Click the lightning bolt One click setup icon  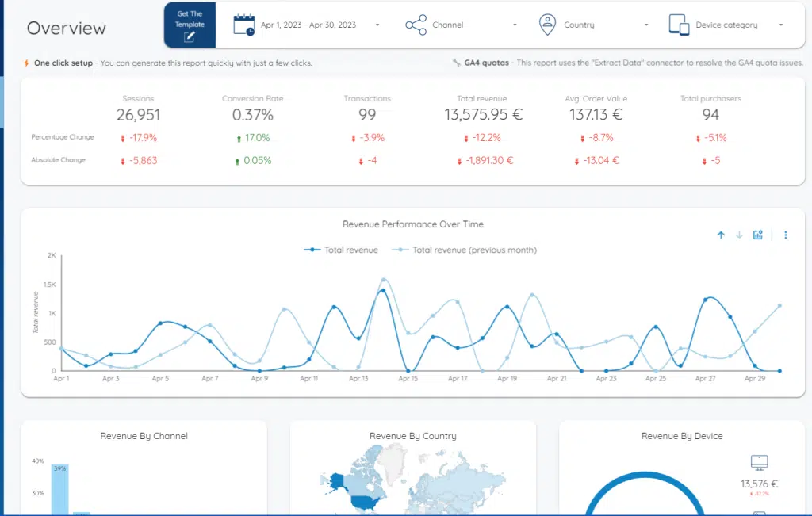[x=26, y=63]
